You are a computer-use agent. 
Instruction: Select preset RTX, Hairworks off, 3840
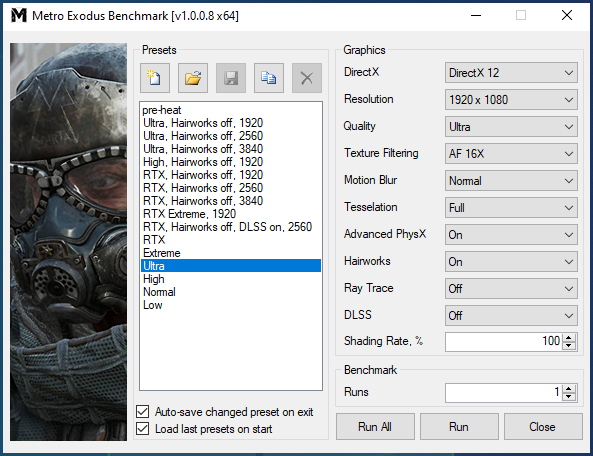click(x=231, y=201)
